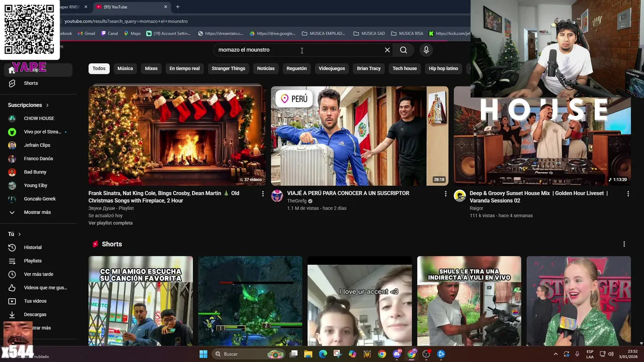Open Raigor channel avatar
The image size is (644, 362).
460,196
